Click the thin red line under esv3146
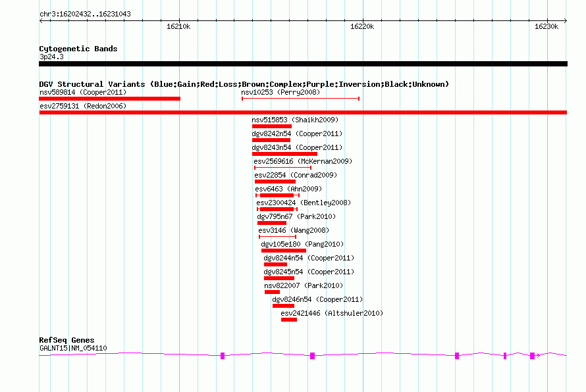 pos(278,237)
